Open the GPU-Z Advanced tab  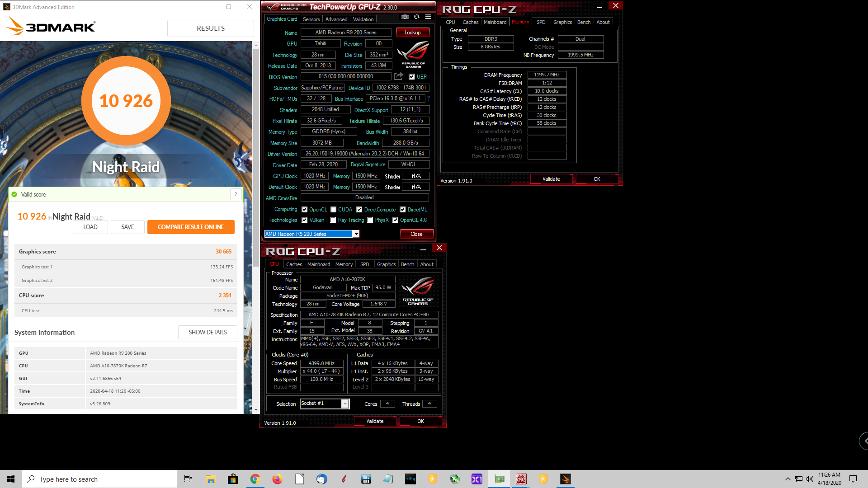336,19
